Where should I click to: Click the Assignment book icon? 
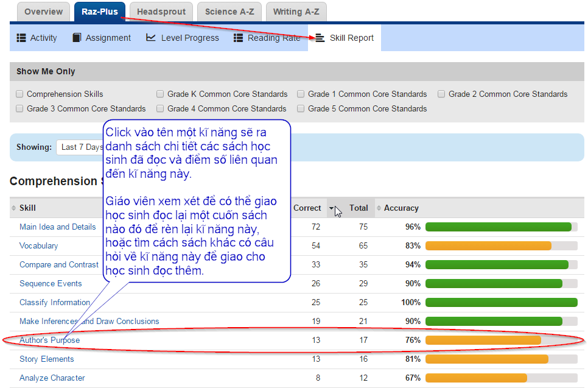coord(77,38)
